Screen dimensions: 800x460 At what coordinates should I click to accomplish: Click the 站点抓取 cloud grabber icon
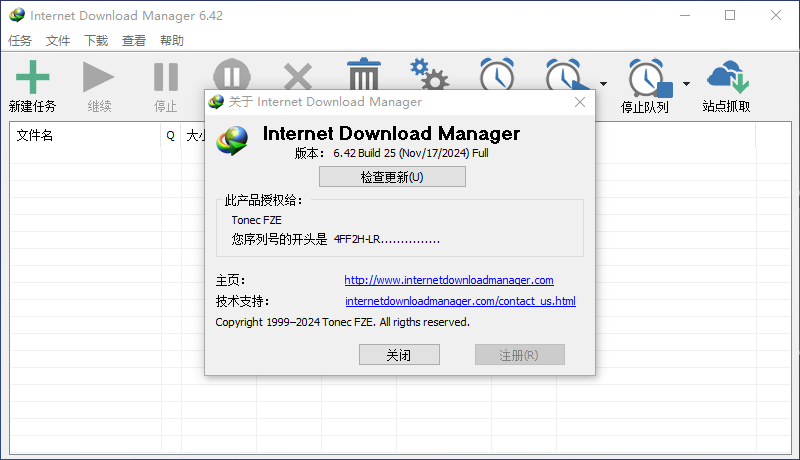point(728,77)
